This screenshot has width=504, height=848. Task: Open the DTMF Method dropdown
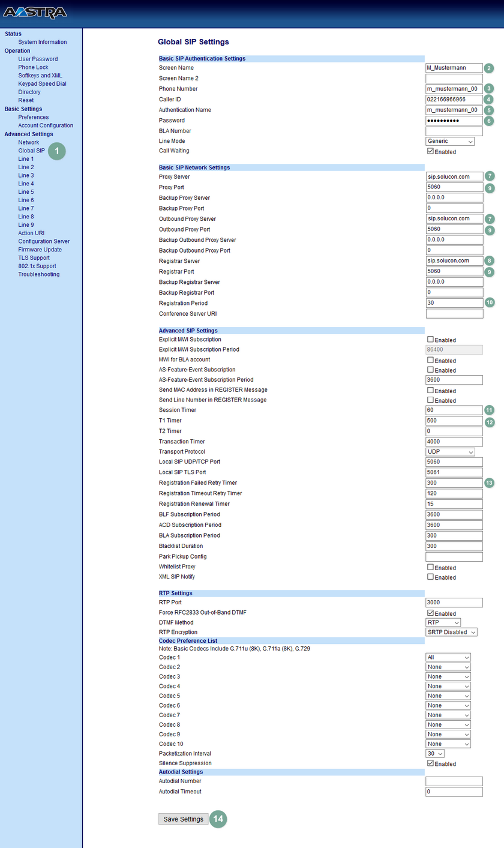point(443,622)
